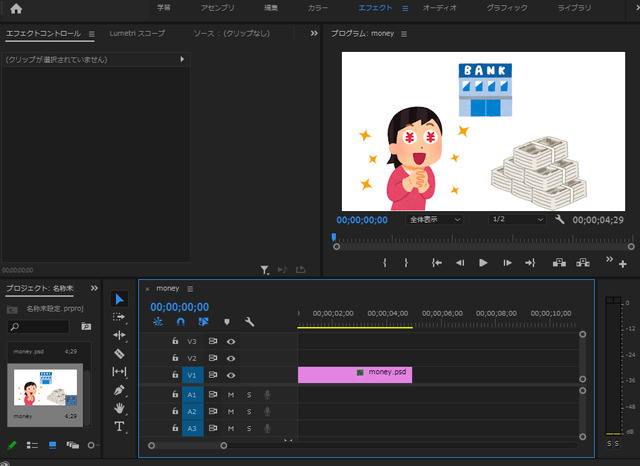Viewport: 640px width, 466px height.
Task: Switch to オーディオ workspace
Action: [439, 8]
